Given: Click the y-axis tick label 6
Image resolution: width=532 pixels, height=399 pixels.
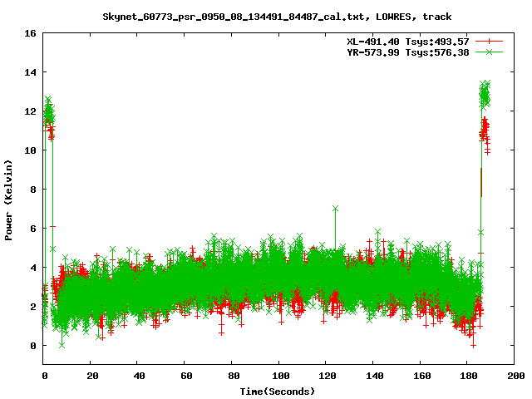Looking at the screenshot, I should coord(33,229).
